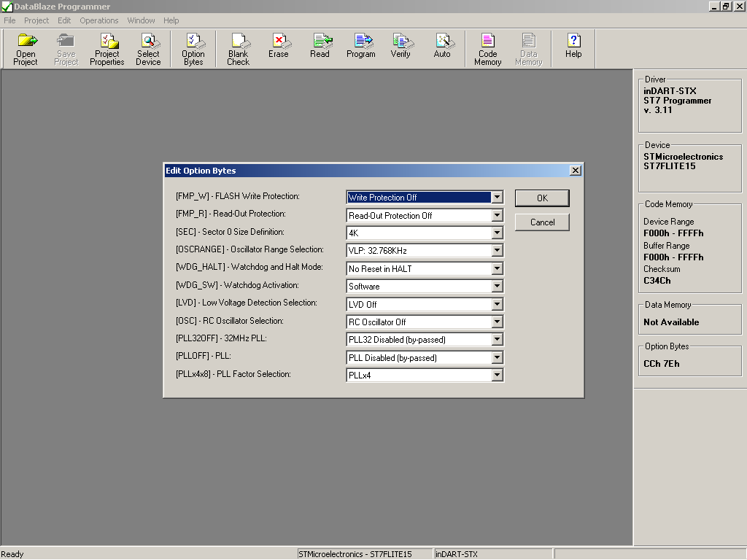This screenshot has height=560, width=747.
Task: Open the PLL Factor Selection dropdown
Action: click(497, 376)
